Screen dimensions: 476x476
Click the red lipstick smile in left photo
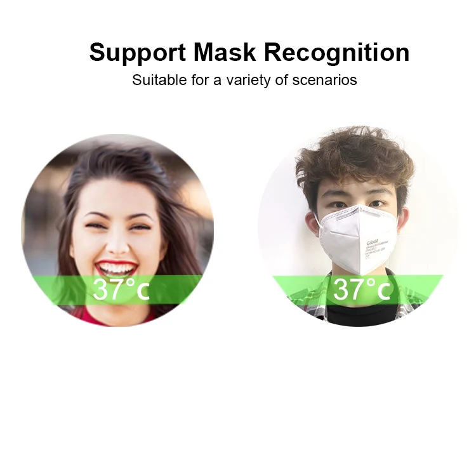coord(116,268)
